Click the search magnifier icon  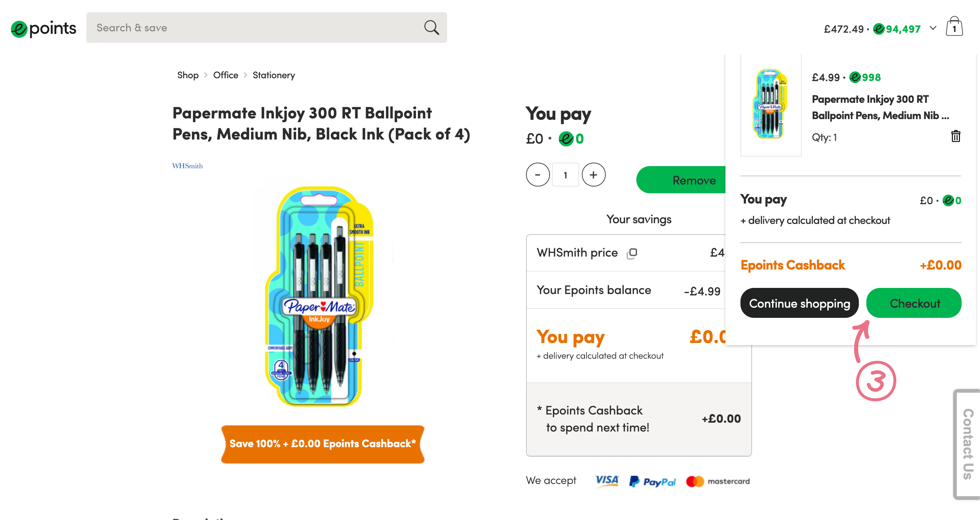point(431,28)
